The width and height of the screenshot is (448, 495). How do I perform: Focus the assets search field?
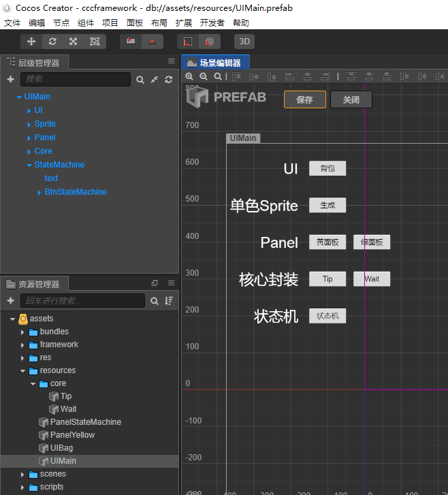[x=82, y=300]
